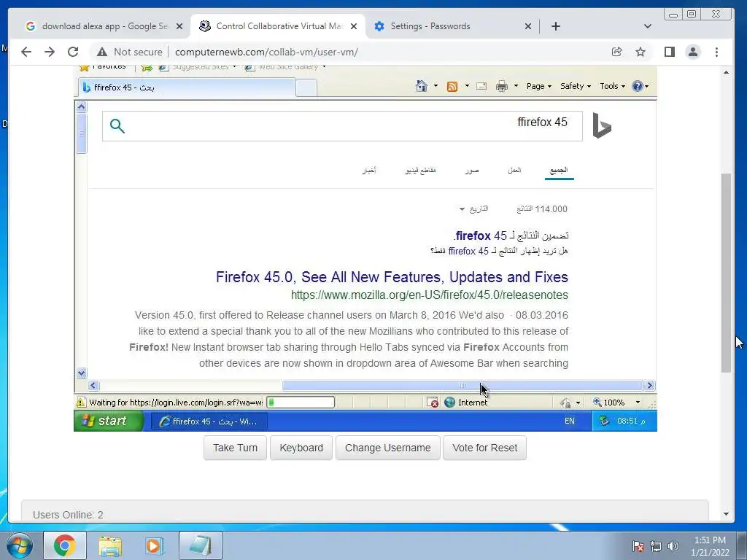This screenshot has height=560, width=747.
Task: Open Chrome three-dot menu
Action: tap(716, 52)
